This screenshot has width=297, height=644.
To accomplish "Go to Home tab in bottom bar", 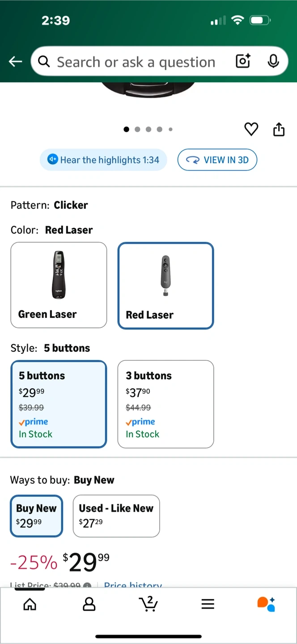I will click(x=30, y=604).
